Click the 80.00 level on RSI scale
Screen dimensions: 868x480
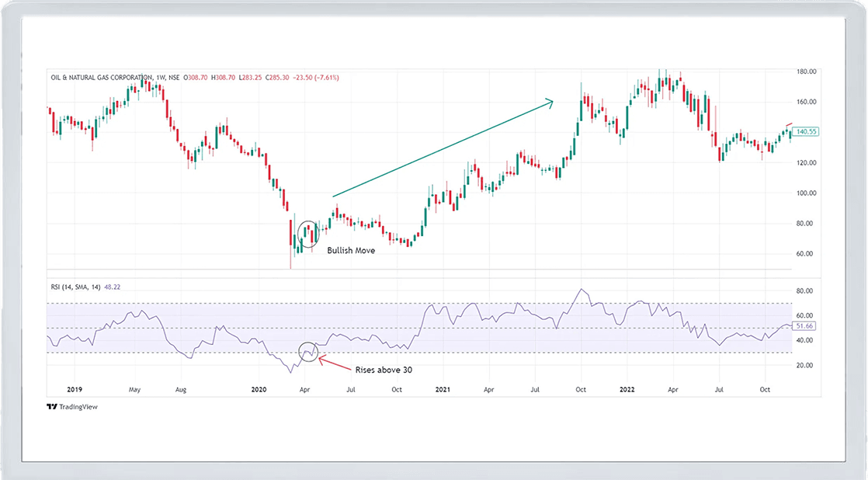[804, 291]
